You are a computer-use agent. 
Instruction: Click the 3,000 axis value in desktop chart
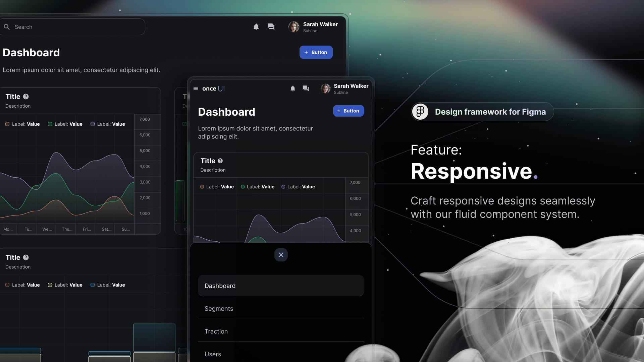(145, 182)
